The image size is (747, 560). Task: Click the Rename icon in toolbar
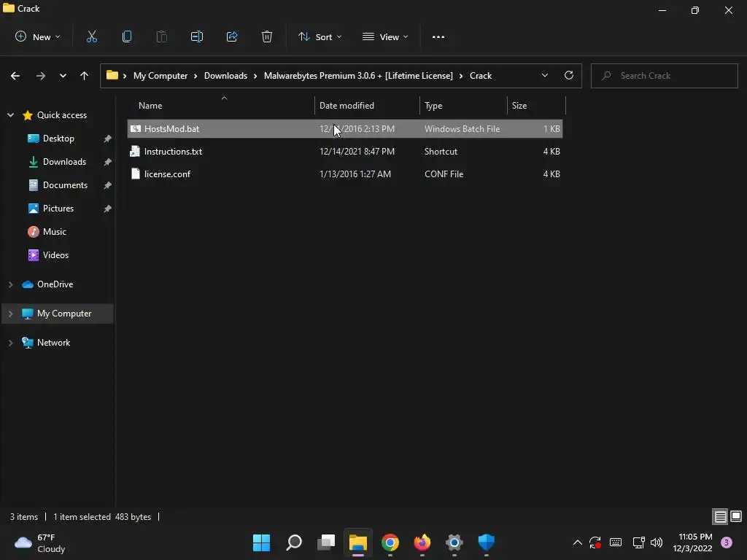click(197, 36)
